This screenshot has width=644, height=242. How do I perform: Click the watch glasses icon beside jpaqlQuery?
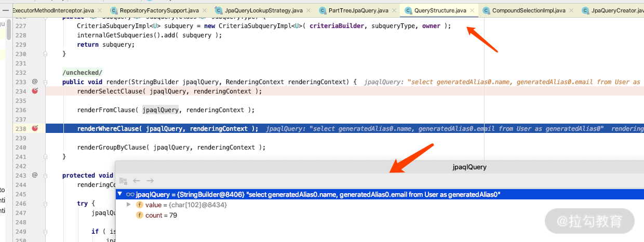point(130,195)
